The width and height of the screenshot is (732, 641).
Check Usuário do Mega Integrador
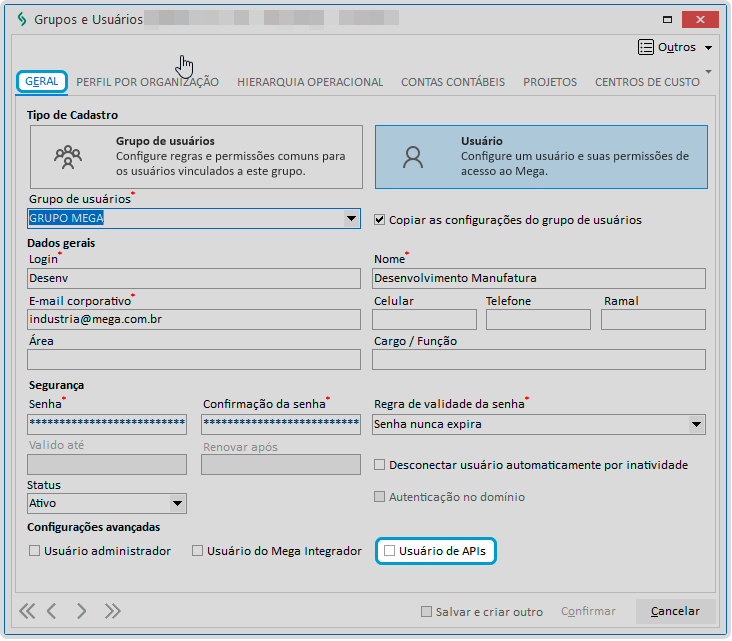click(x=197, y=551)
